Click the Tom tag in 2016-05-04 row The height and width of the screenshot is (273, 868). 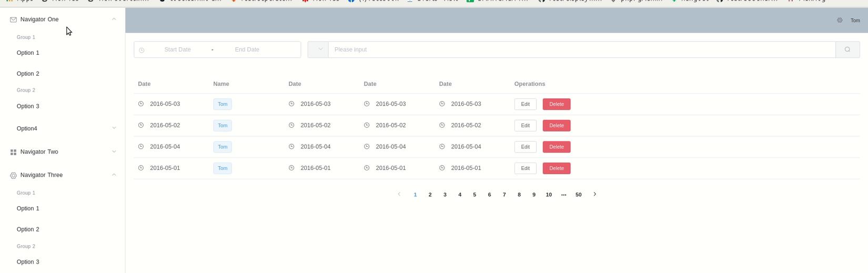(223, 147)
